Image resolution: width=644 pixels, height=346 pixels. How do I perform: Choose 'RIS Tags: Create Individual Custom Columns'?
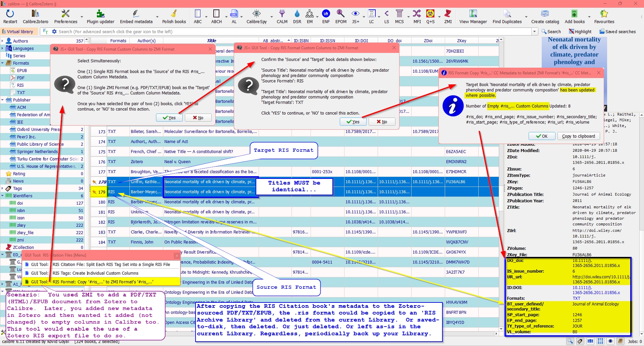pyautogui.click(x=101, y=273)
